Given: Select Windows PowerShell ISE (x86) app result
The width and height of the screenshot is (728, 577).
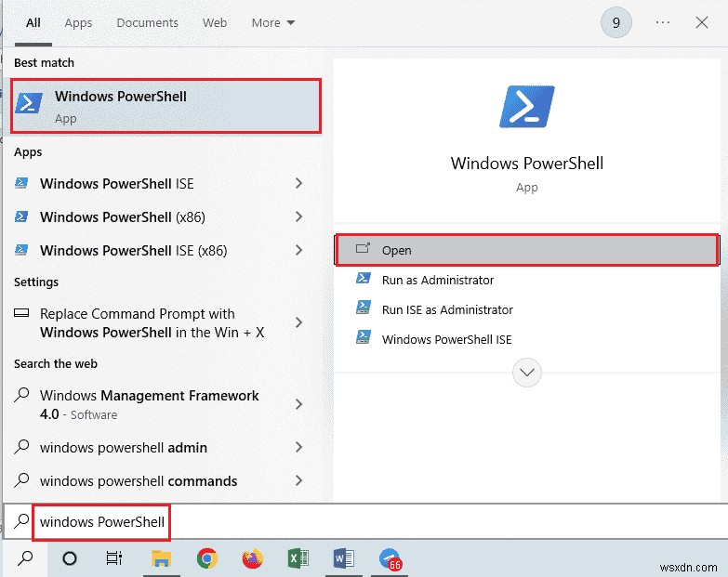Looking at the screenshot, I should pos(163,250).
